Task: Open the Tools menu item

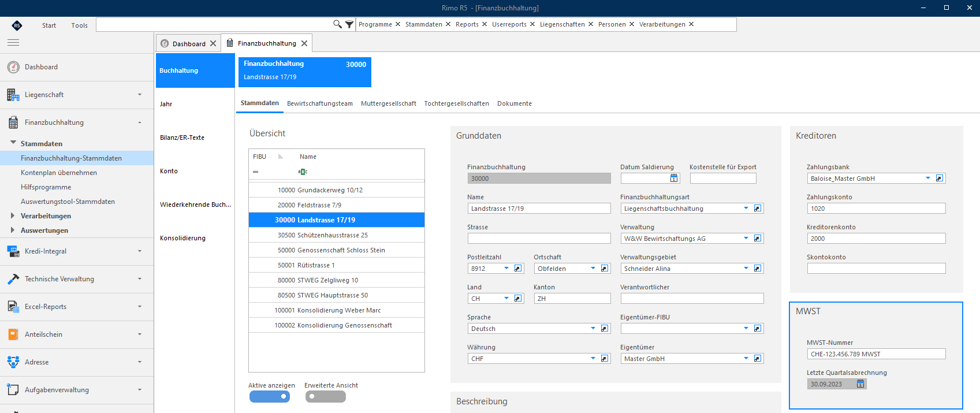Action: [80, 25]
